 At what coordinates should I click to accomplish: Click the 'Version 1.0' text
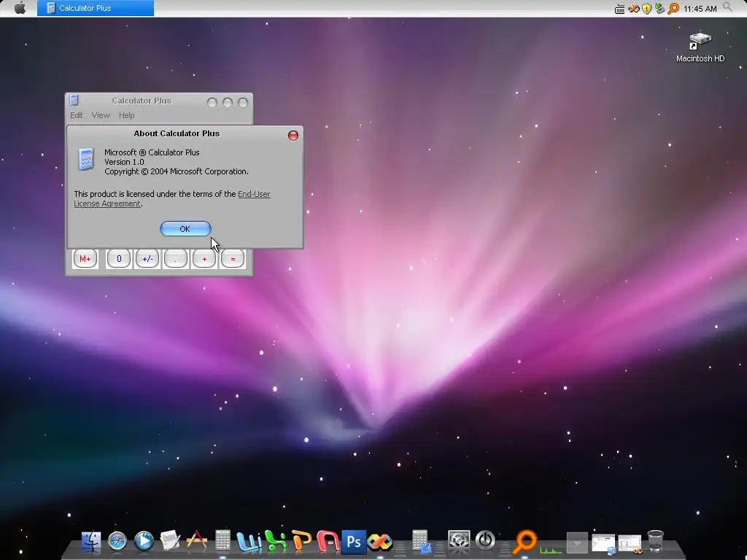124,162
